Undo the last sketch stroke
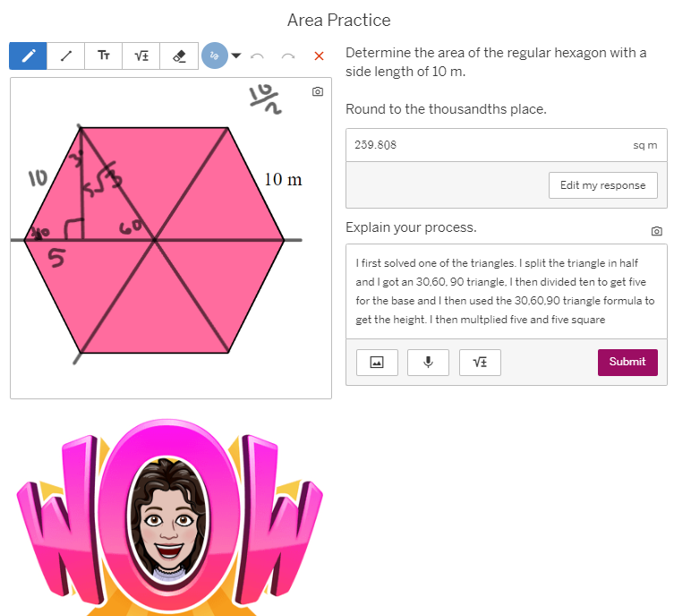This screenshot has height=616, width=674. coord(257,56)
